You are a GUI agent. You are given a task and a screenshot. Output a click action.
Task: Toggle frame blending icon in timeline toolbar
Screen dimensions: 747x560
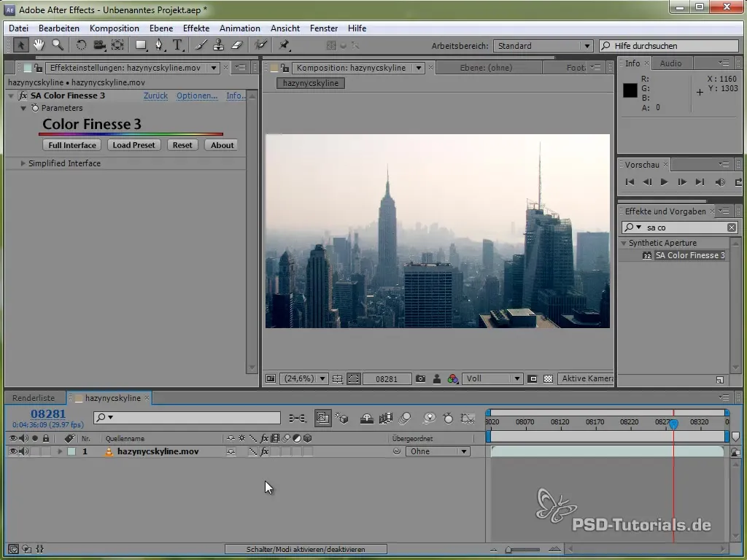(385, 418)
